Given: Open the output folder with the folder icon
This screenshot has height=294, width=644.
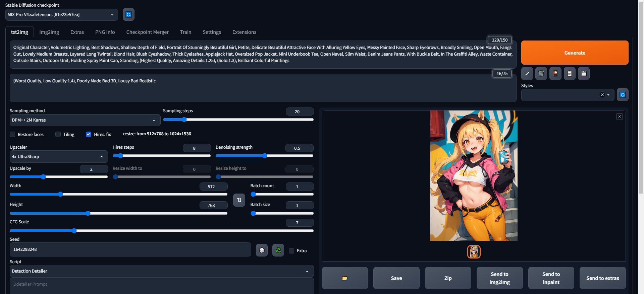Looking at the screenshot, I should (345, 278).
